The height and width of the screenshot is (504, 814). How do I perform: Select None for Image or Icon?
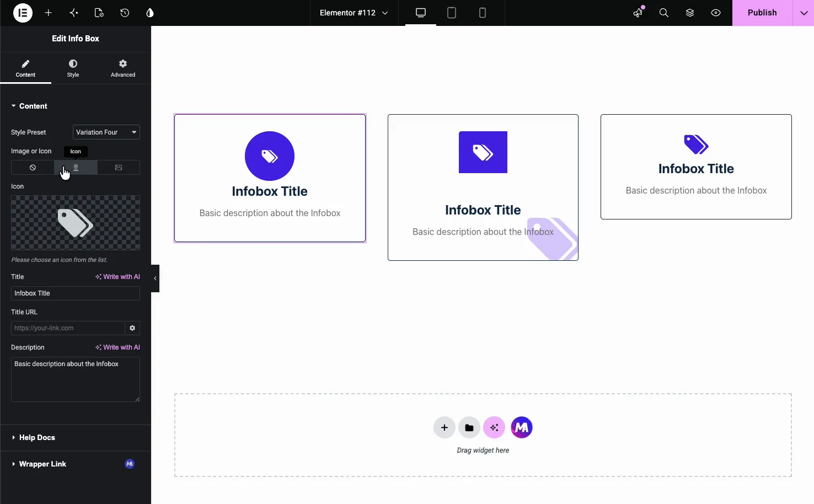tap(33, 168)
